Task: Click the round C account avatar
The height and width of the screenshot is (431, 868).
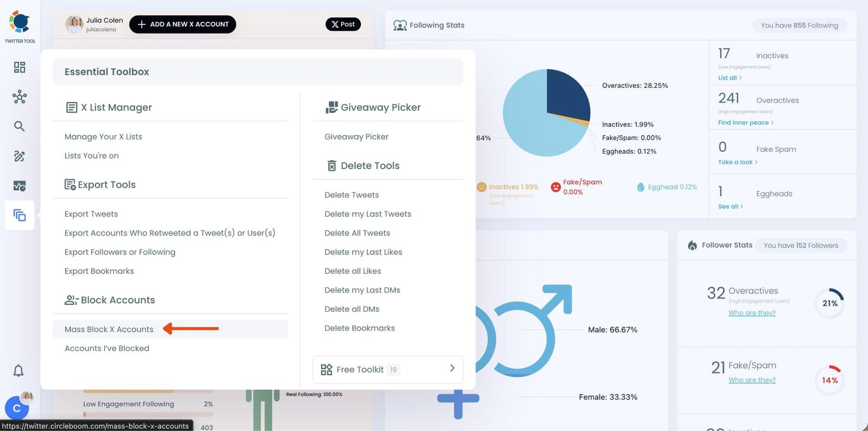Action: [17, 408]
